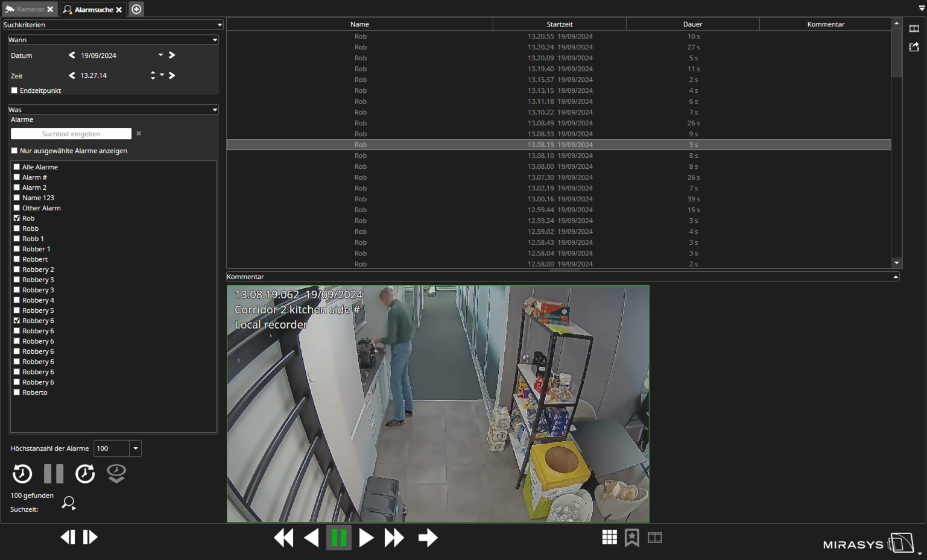Pause video with the green pause button
The image size is (927, 560).
pyautogui.click(x=338, y=537)
